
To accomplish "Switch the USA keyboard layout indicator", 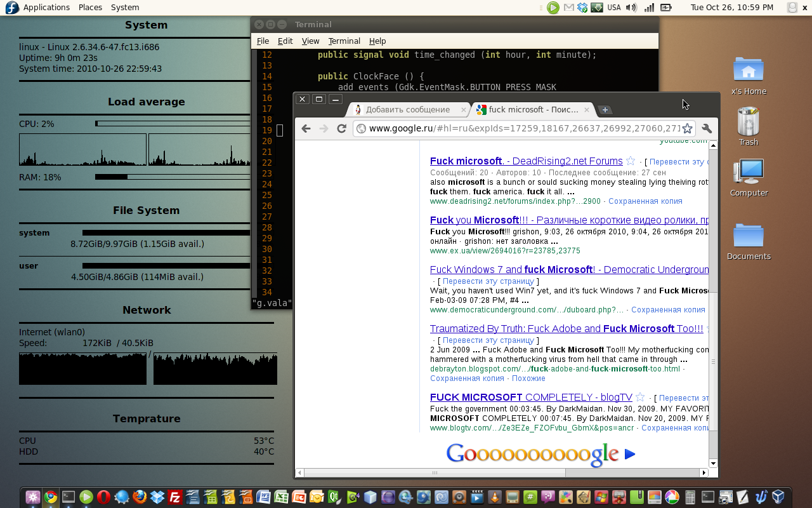I will click(x=614, y=8).
